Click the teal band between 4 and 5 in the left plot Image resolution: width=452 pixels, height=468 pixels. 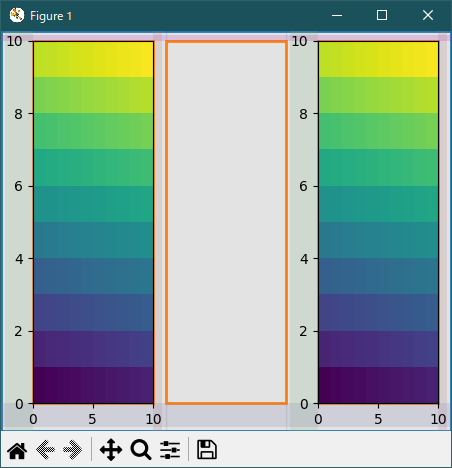(x=93, y=240)
